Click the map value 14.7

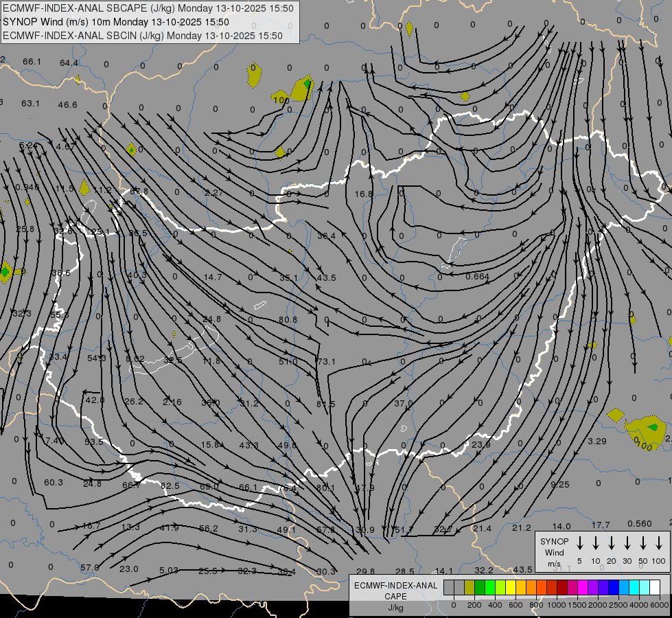coord(213,277)
